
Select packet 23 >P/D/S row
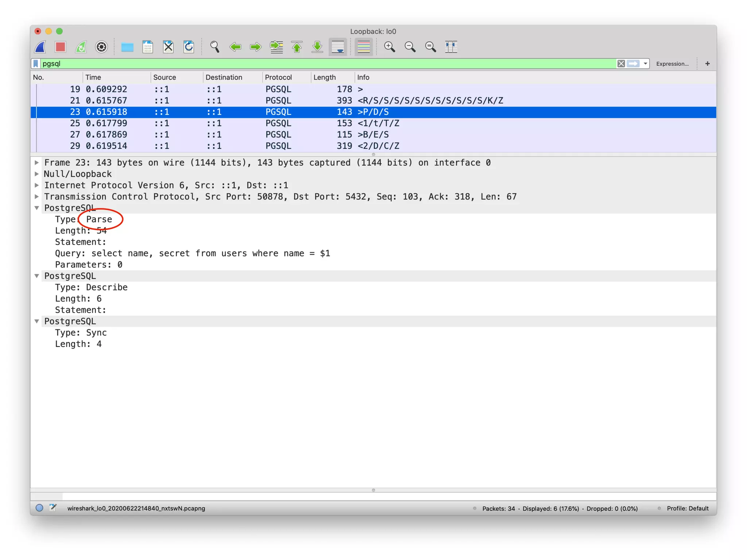pyautogui.click(x=373, y=112)
